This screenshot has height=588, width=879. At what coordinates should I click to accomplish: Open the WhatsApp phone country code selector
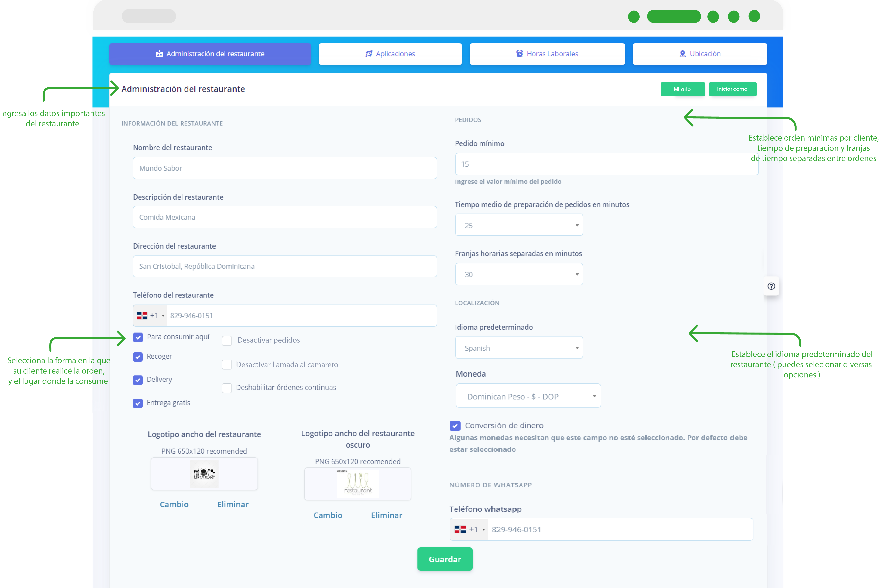click(469, 530)
